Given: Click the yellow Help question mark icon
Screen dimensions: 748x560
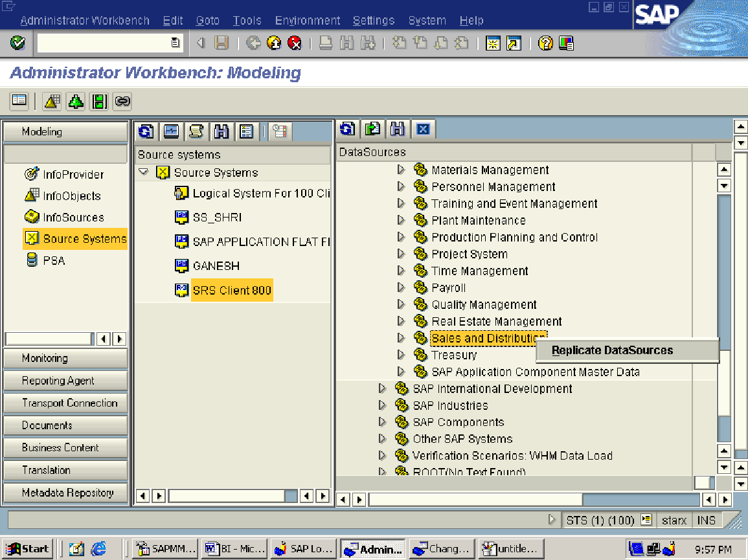Looking at the screenshot, I should [545, 43].
